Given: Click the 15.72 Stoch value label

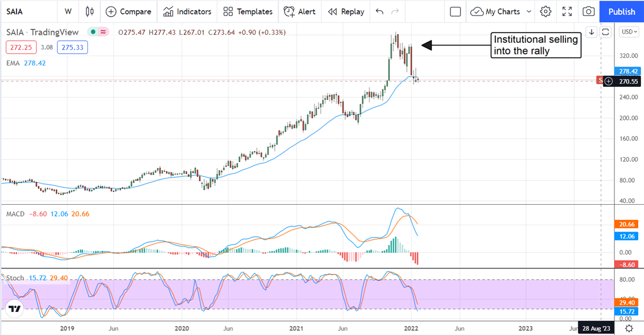Looking at the screenshot, I should [x=627, y=311].
